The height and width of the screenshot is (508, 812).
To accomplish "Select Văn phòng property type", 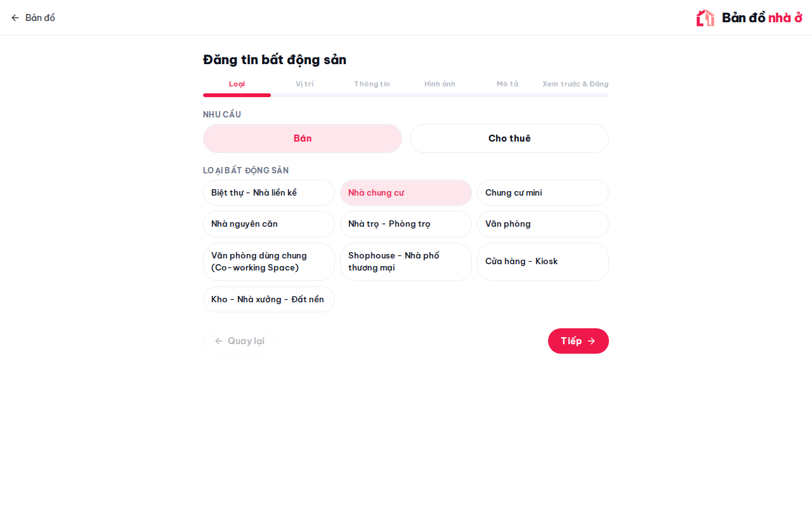I will pyautogui.click(x=543, y=224).
